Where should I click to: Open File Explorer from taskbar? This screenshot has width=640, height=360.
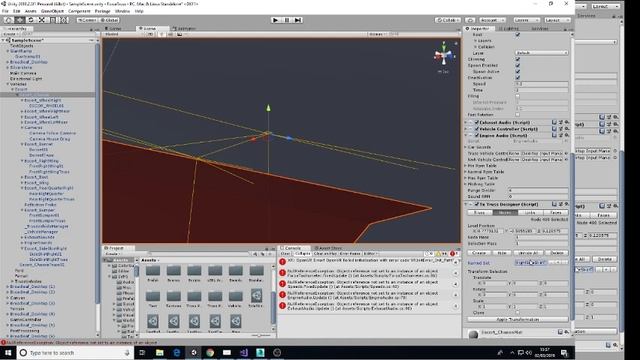click(x=160, y=353)
